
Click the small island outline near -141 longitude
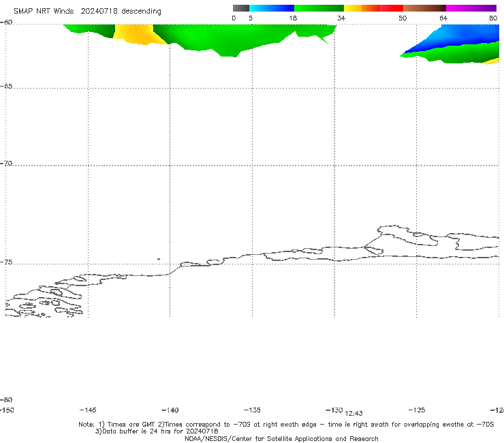coord(159,259)
